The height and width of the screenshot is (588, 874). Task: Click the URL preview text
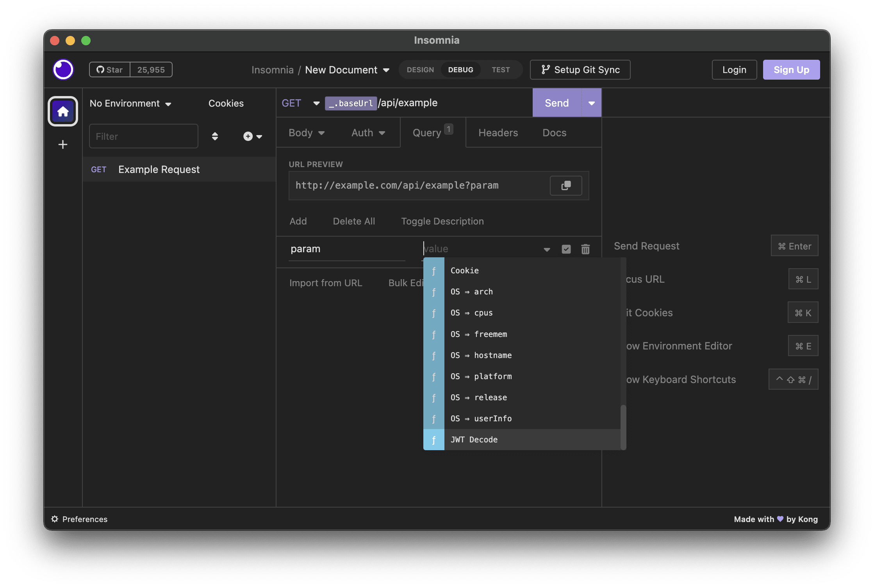coord(397,185)
